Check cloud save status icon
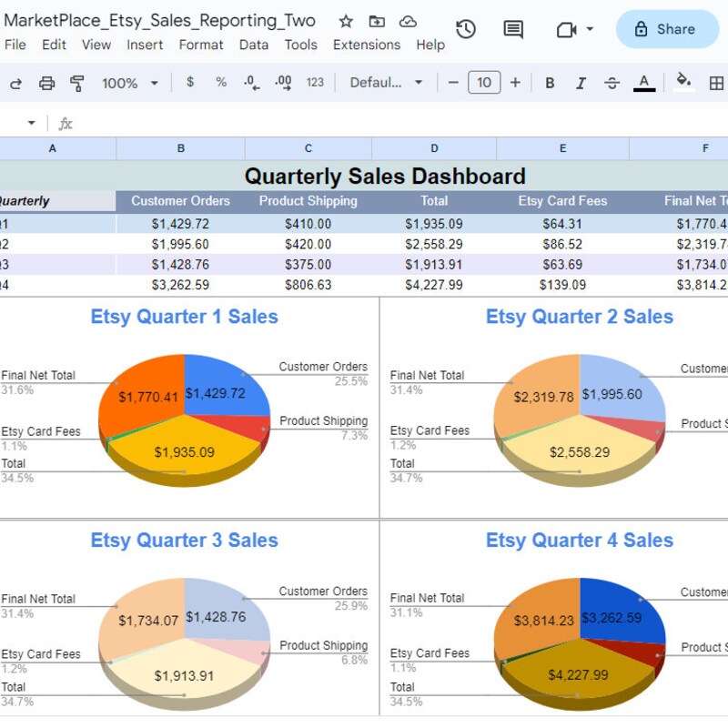728x728 pixels. pyautogui.click(x=408, y=21)
